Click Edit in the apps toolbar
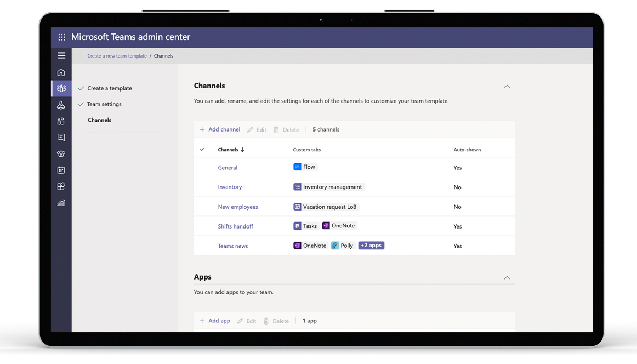This screenshot has height=364, width=637. 247,321
